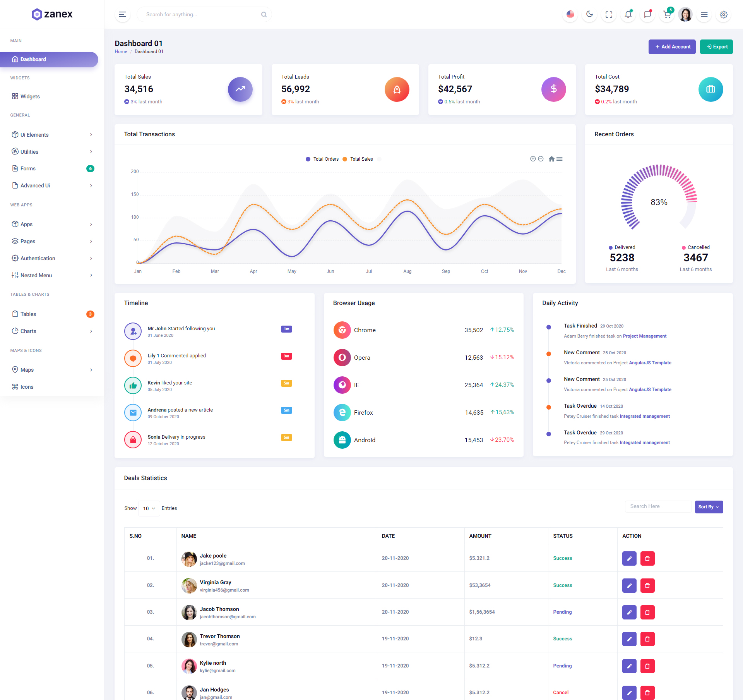Screen dimensions: 743x700
Task: Delete the Virginia Gray row
Action: [x=647, y=585]
